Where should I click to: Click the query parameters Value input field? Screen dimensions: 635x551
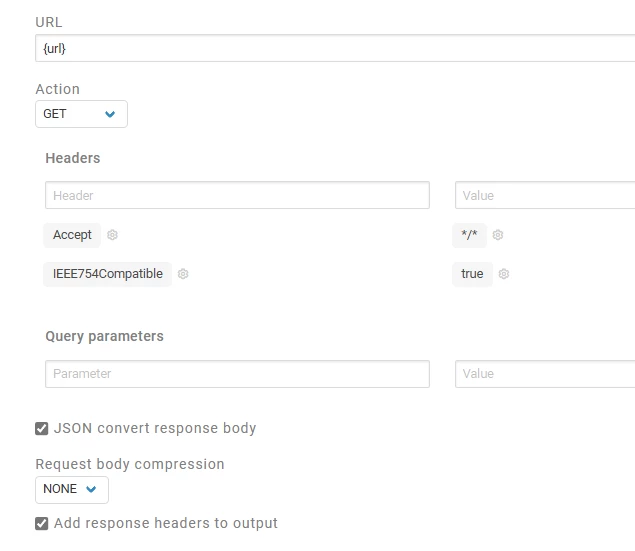545,374
